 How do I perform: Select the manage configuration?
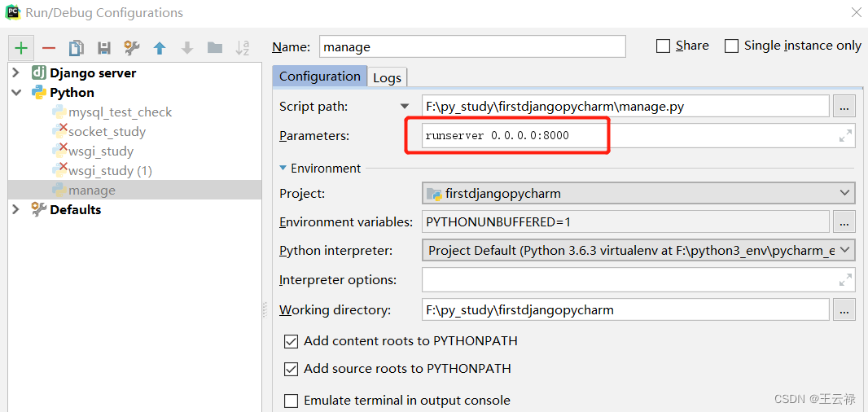pyautogui.click(x=134, y=190)
